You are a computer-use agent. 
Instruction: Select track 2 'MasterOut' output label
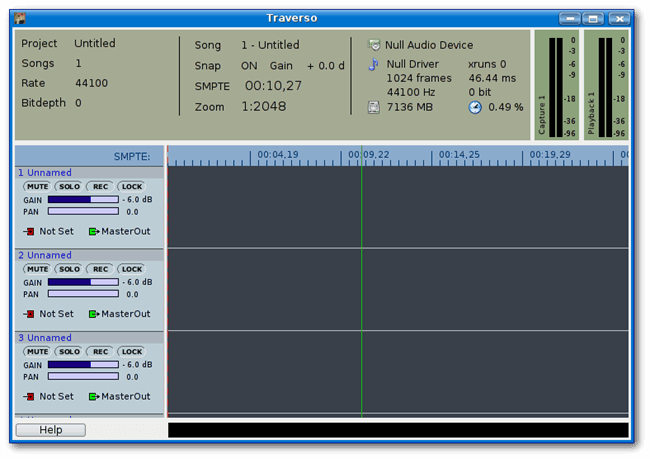tap(126, 314)
